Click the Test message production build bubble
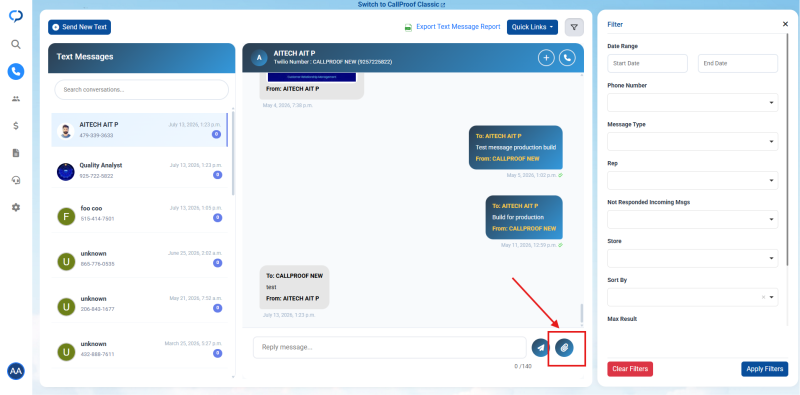The width and height of the screenshot is (800, 395). (516, 147)
